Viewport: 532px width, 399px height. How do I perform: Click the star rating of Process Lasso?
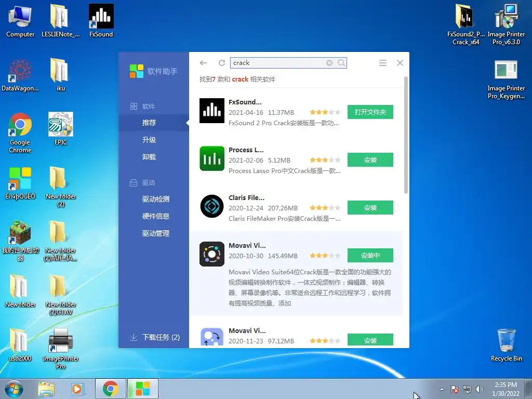(325, 160)
